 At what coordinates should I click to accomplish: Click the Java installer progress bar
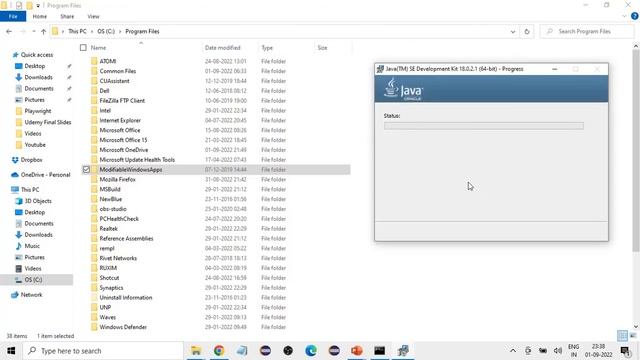[x=484, y=126]
